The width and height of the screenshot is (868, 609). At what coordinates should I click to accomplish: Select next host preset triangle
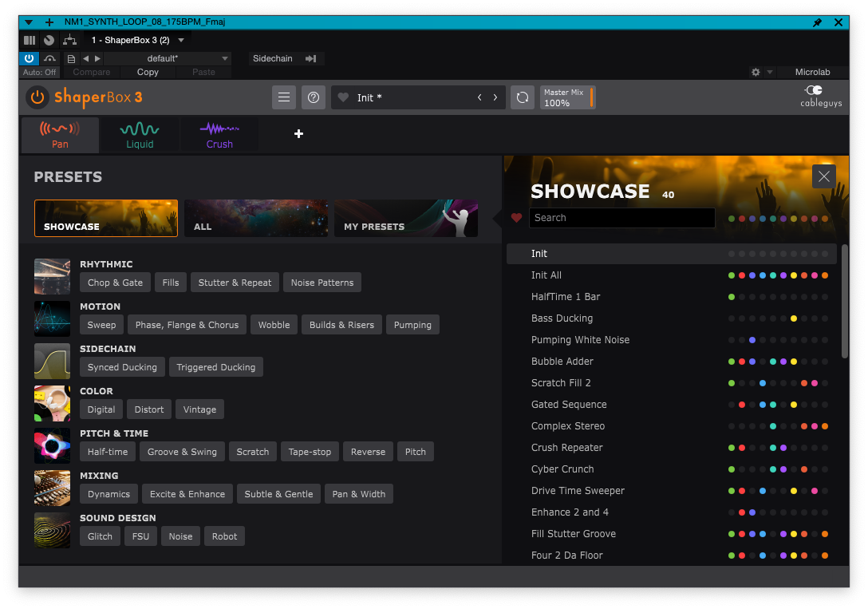(97, 58)
